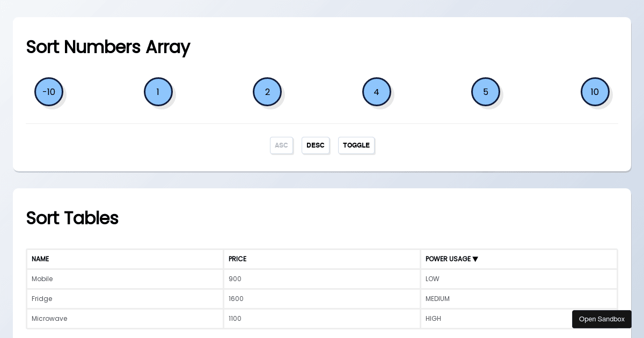The height and width of the screenshot is (338, 644).
Task: Click the sort arrow beside Power Usage
Action: [x=475, y=259]
